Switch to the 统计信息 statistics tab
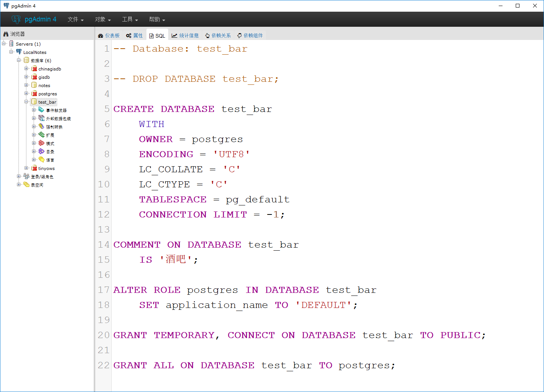The width and height of the screenshot is (544, 392). [185, 35]
